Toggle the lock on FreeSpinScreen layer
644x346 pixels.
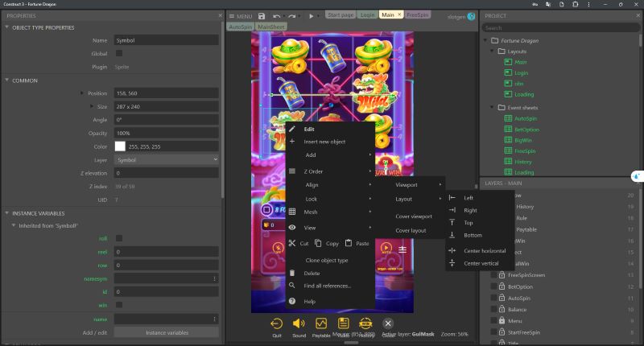tap(502, 274)
